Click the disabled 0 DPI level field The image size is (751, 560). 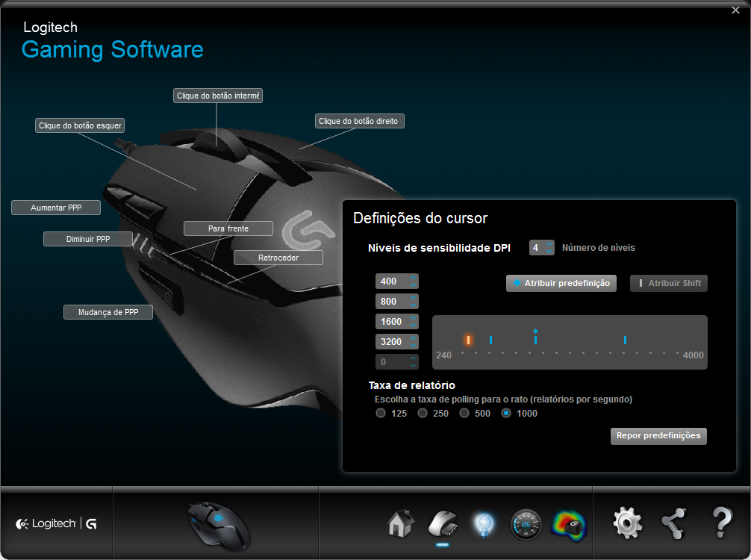397,361
